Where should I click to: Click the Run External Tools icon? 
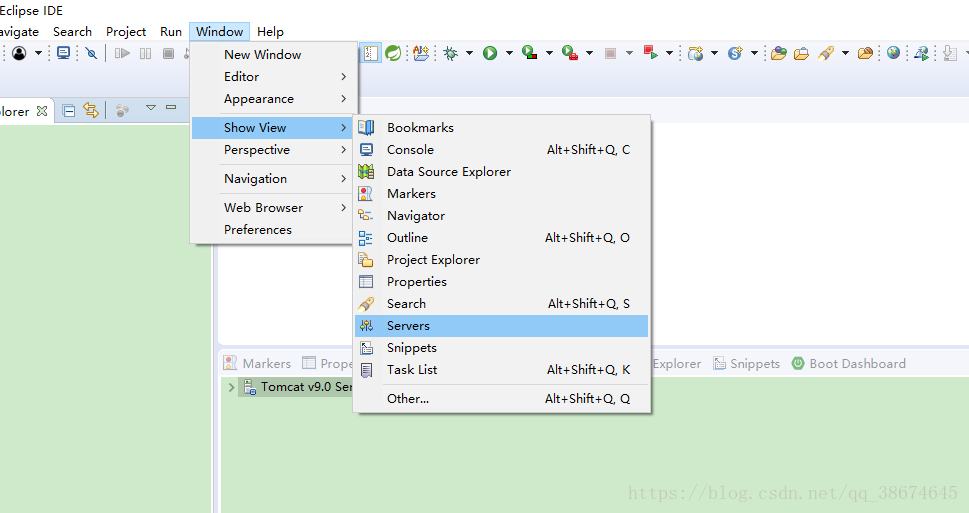(x=570, y=53)
